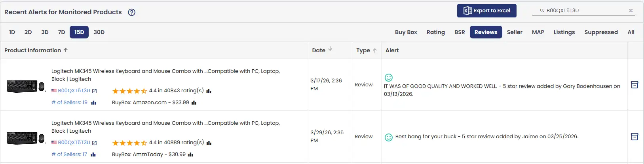The width and height of the screenshot is (644, 164).
Task: Switch to the 30D time range
Action: pos(99,32)
